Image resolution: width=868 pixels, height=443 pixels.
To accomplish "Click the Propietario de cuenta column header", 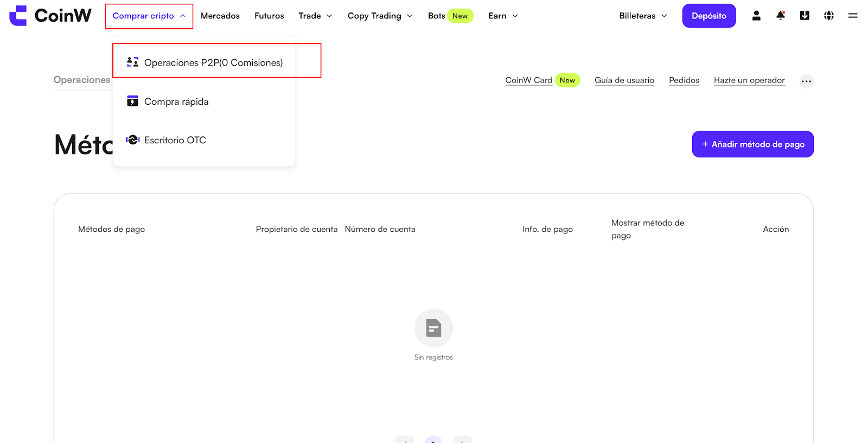I will coord(297,229).
